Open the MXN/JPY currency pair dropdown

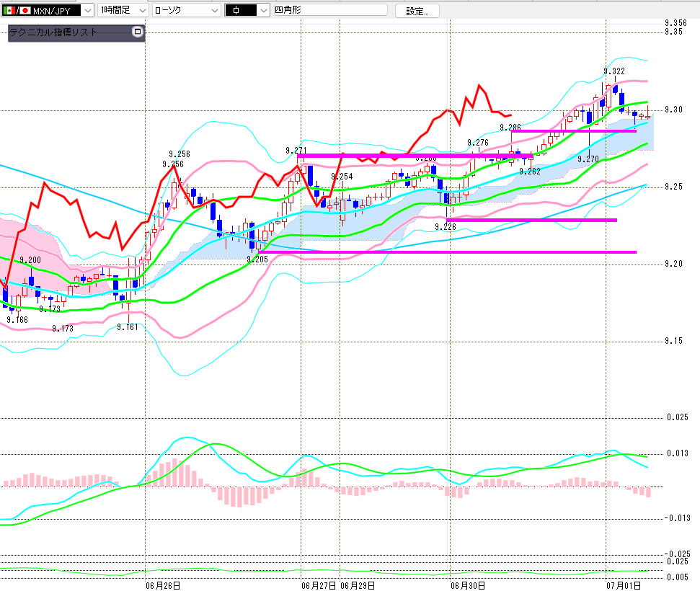click(x=48, y=10)
